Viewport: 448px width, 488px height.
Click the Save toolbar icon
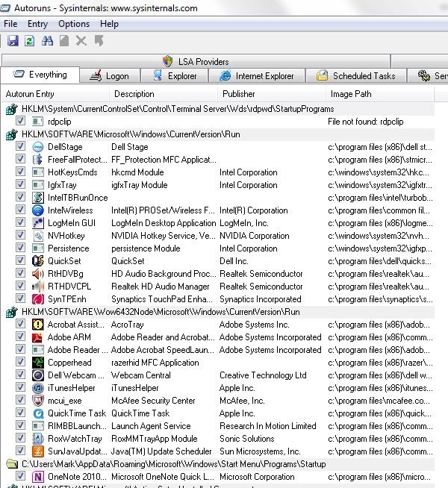pos(13,41)
